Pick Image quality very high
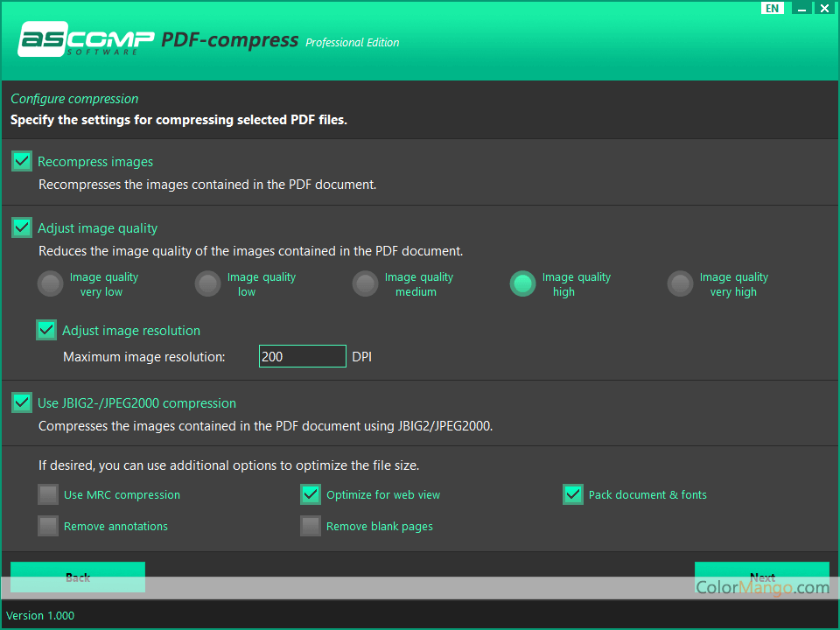 click(680, 283)
